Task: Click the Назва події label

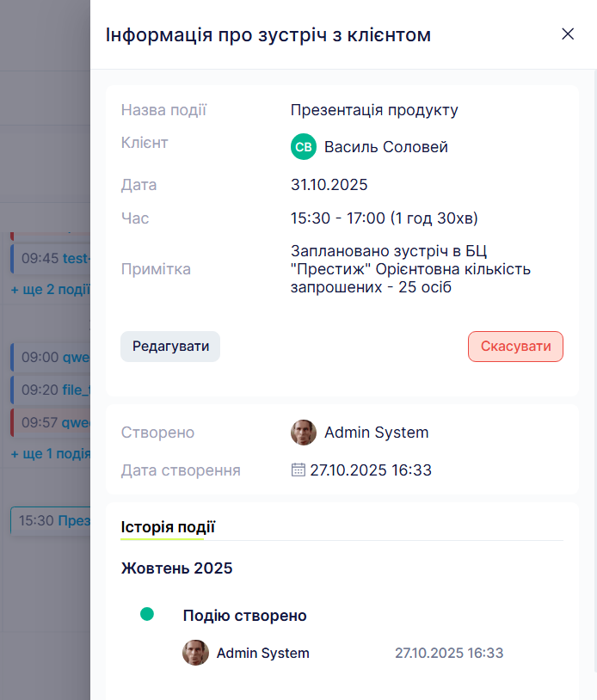Action: pos(163,110)
